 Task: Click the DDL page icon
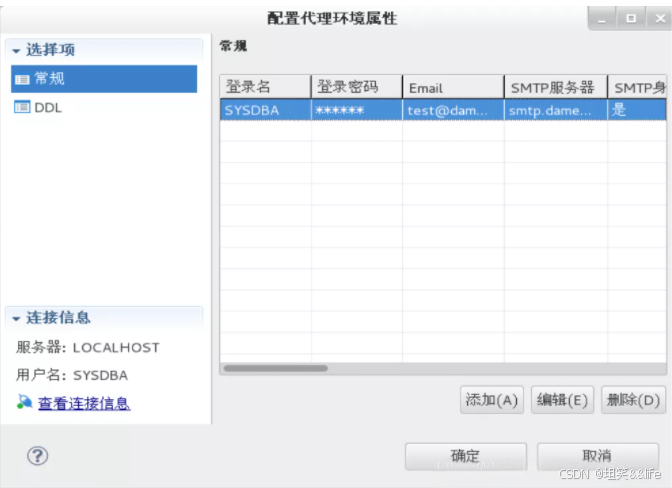coord(22,107)
